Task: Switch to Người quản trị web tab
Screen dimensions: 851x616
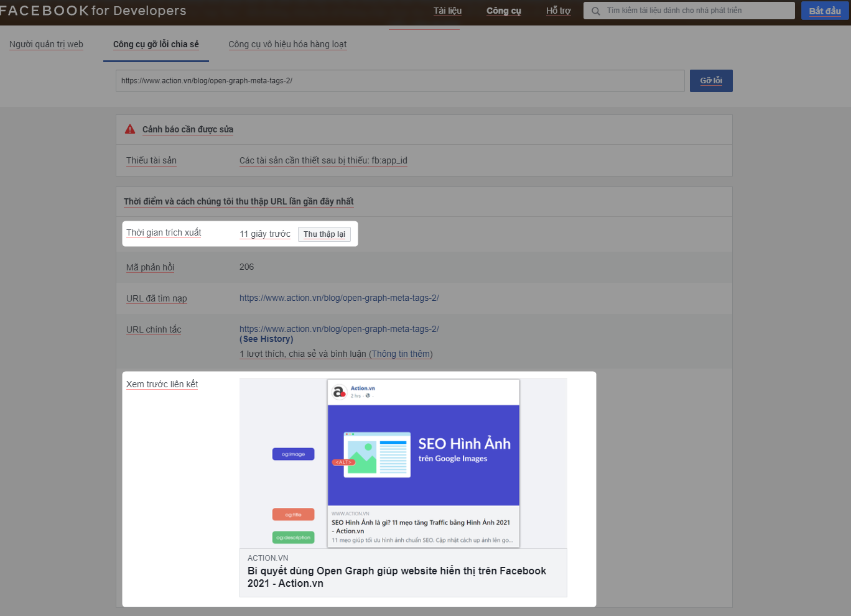Action: click(x=46, y=44)
